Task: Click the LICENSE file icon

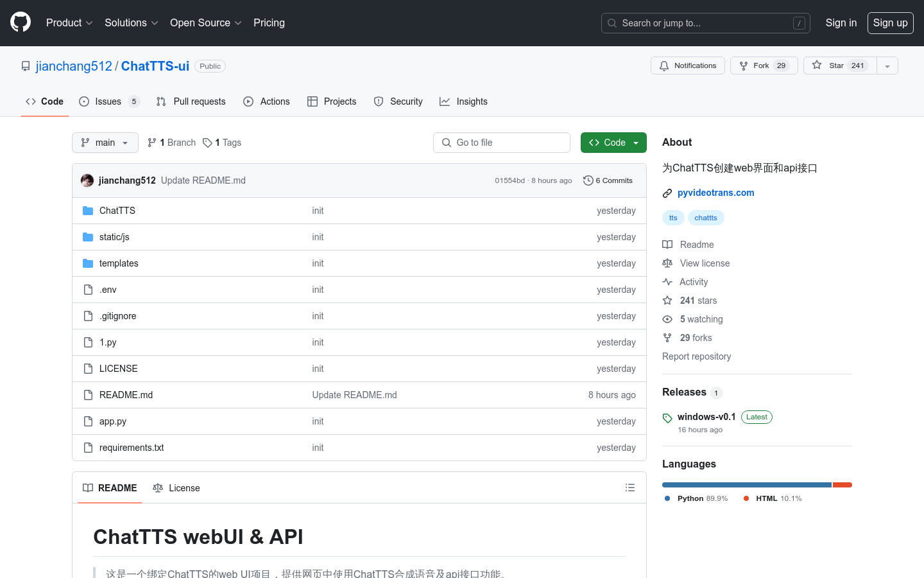Action: [88, 369]
